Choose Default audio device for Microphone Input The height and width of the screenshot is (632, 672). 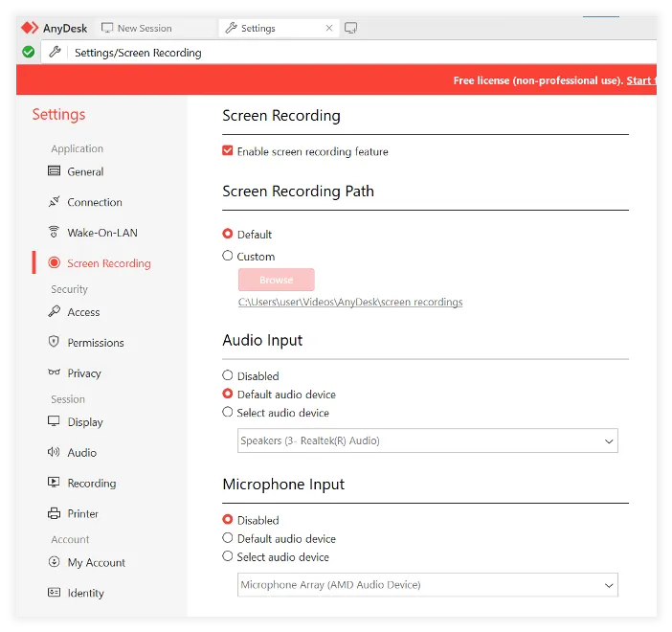(x=228, y=538)
